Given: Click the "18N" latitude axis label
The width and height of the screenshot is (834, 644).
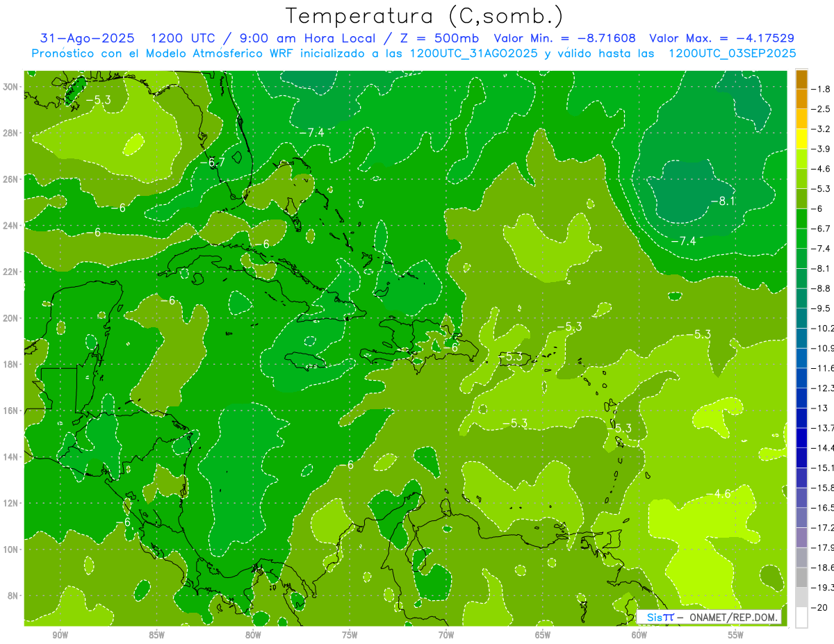Looking at the screenshot, I should point(11,364).
